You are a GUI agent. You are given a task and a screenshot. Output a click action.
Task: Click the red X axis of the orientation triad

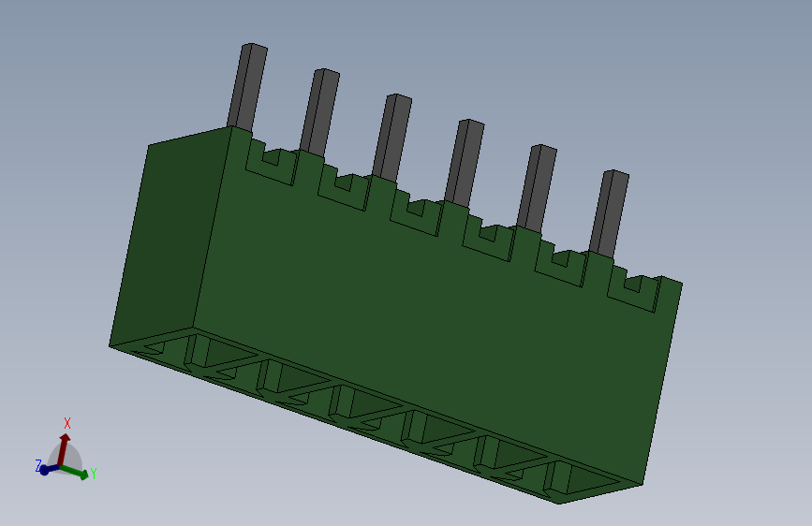pyautogui.click(x=63, y=449)
